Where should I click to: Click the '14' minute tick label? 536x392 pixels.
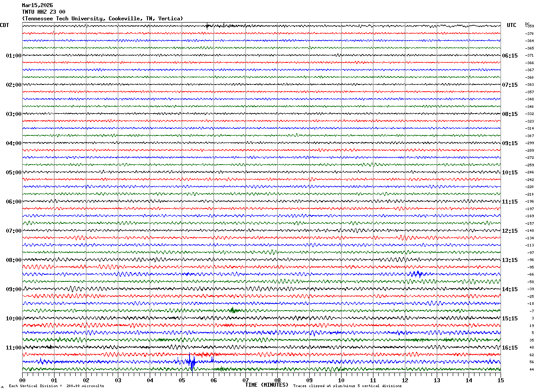(x=469, y=380)
